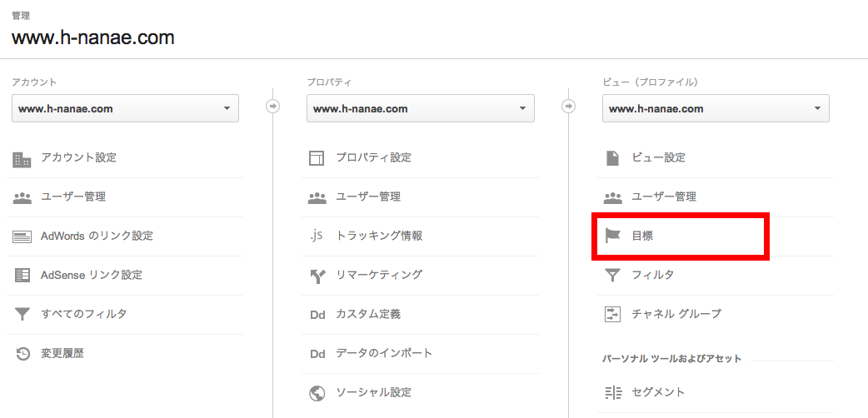Select AdSense リンク設定
This screenshot has height=418, width=868.
pyautogui.click(x=92, y=275)
